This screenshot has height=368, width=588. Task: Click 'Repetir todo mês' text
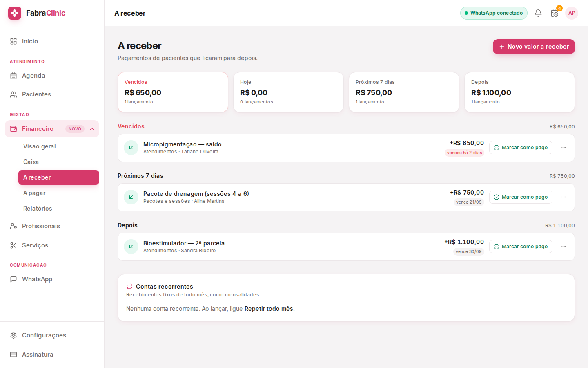(269, 309)
